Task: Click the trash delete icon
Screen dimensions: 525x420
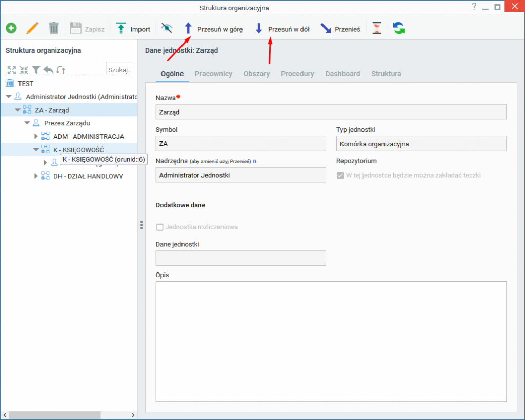Action: coord(53,28)
